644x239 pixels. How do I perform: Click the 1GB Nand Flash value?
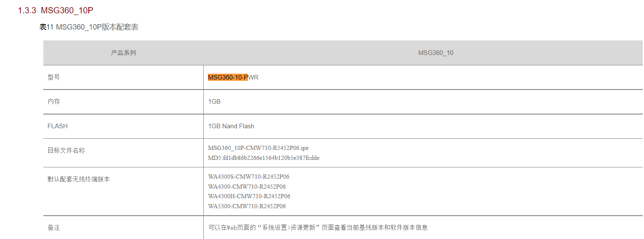(231, 126)
